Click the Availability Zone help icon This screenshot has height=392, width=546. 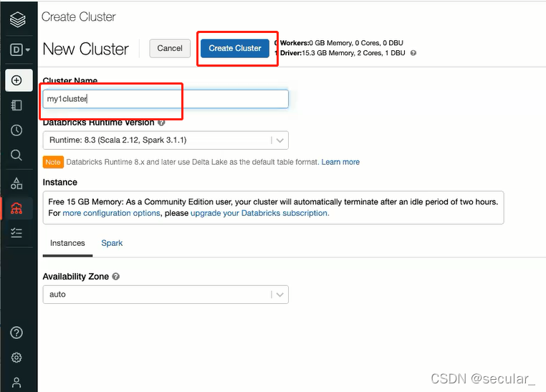tap(116, 277)
